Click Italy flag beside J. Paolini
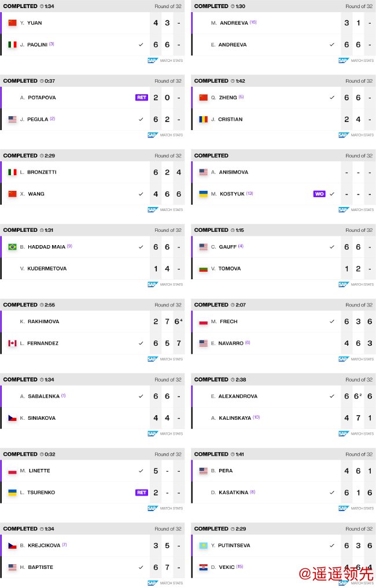Image resolution: width=376 pixels, height=588 pixels. [x=12, y=45]
